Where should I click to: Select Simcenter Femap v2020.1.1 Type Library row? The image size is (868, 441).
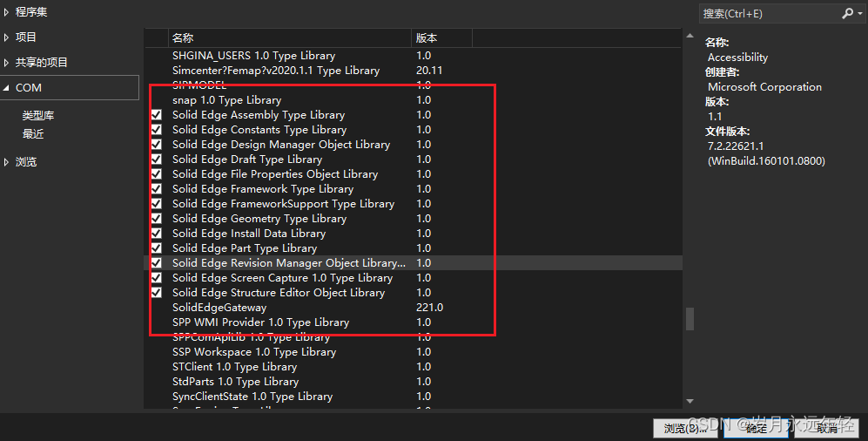click(413, 71)
